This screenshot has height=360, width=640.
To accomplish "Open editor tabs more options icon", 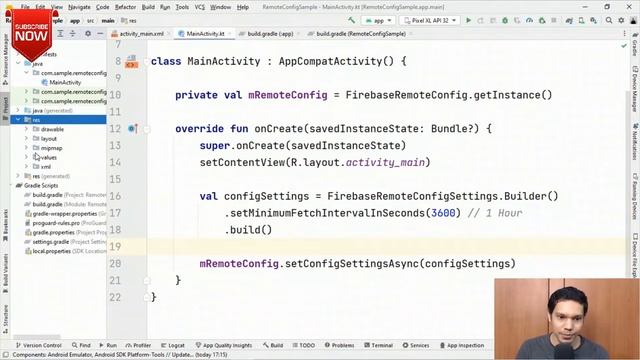I will click(x=624, y=33).
